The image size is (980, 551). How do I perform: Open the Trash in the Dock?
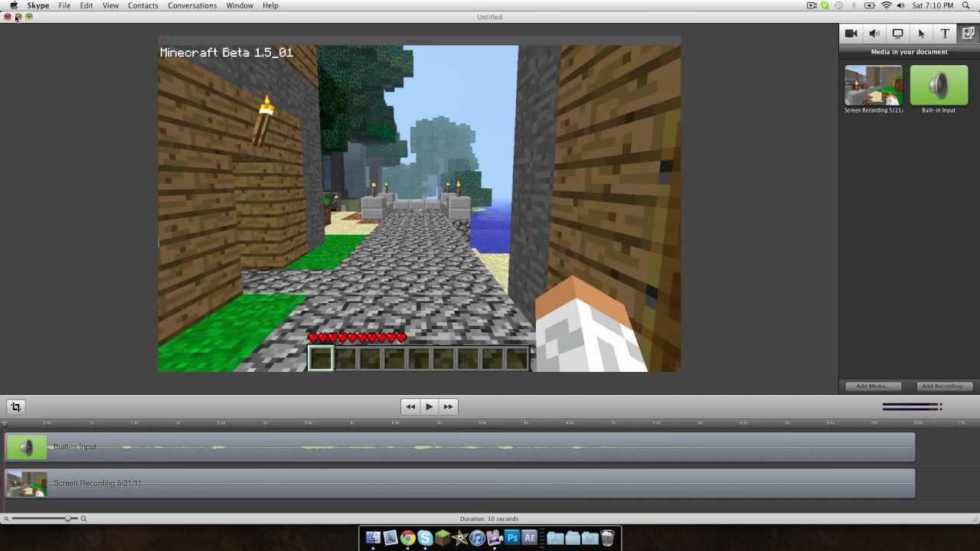pos(607,538)
